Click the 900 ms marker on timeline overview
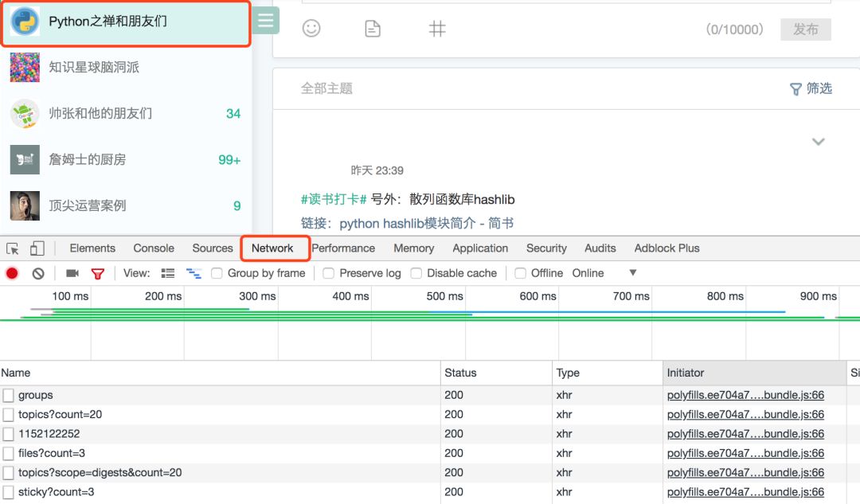This screenshot has height=504, width=860. [819, 296]
